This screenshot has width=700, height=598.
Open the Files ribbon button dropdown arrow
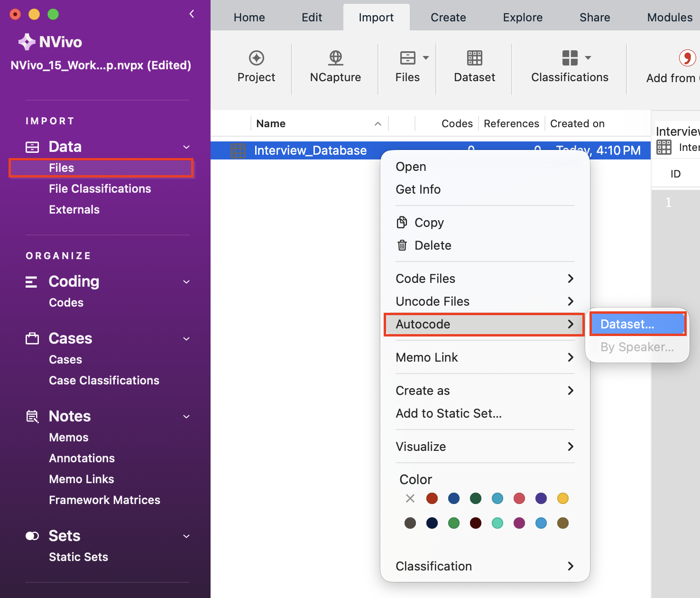click(426, 58)
